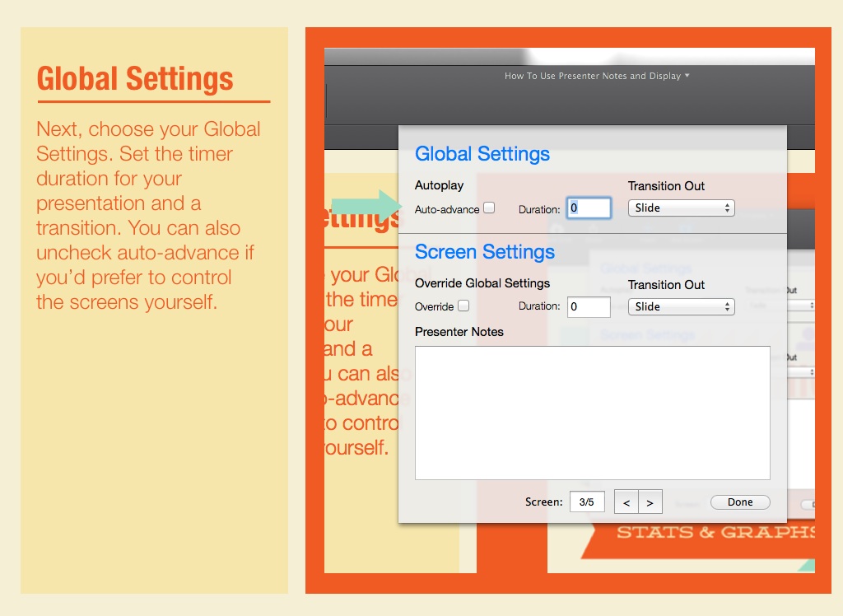This screenshot has width=843, height=616.
Task: Click the green arrow pointing at Auto-advance
Action: coord(364,207)
